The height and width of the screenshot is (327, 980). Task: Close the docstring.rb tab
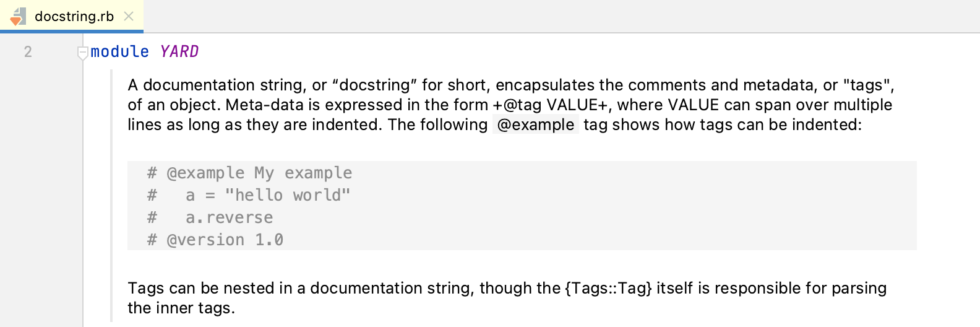(129, 17)
